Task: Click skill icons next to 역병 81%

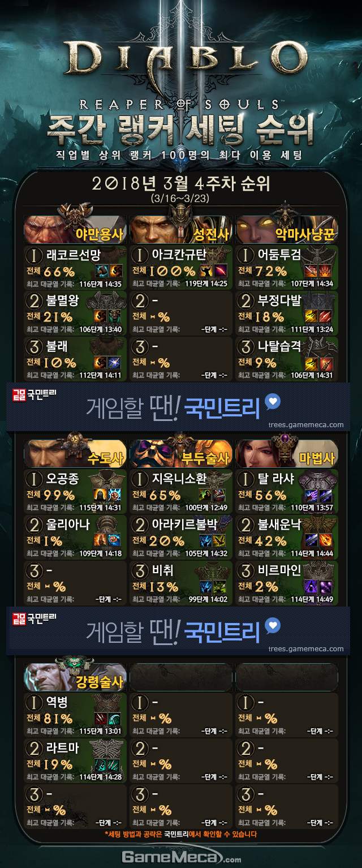Action: pyautogui.click(x=109, y=719)
